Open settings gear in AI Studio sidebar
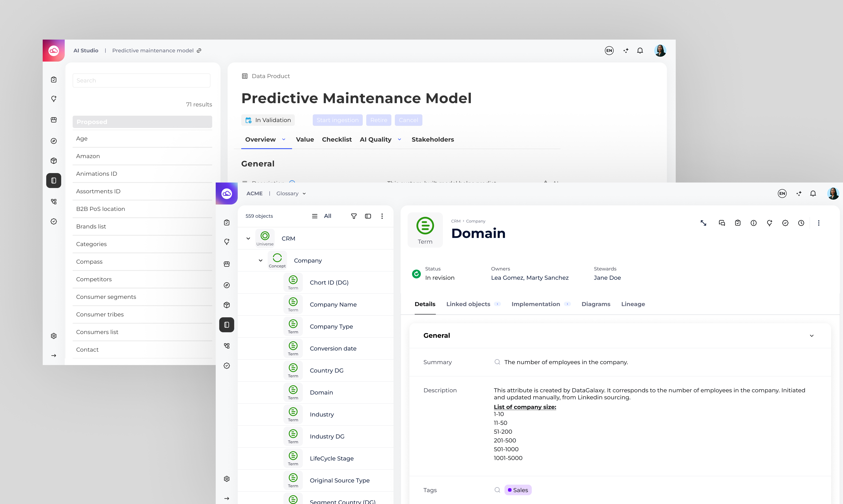 [54, 336]
